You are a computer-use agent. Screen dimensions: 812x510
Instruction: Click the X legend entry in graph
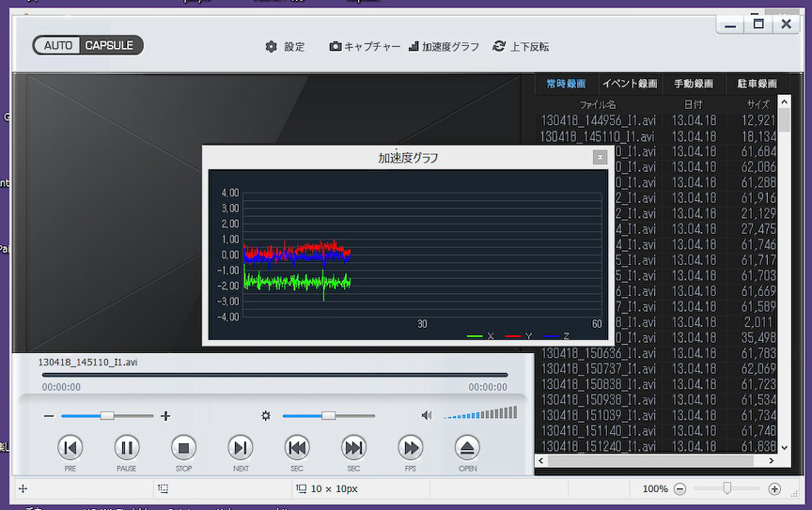pos(480,336)
